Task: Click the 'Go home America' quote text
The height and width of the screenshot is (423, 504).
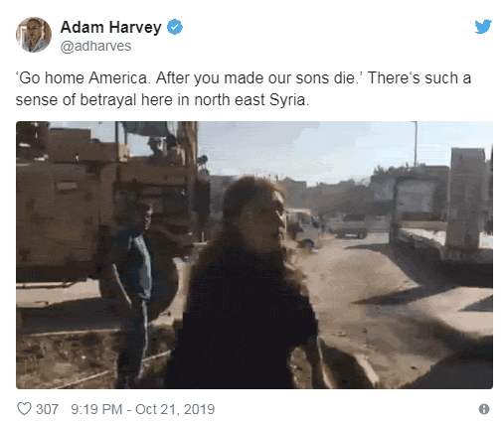Action: pos(82,78)
